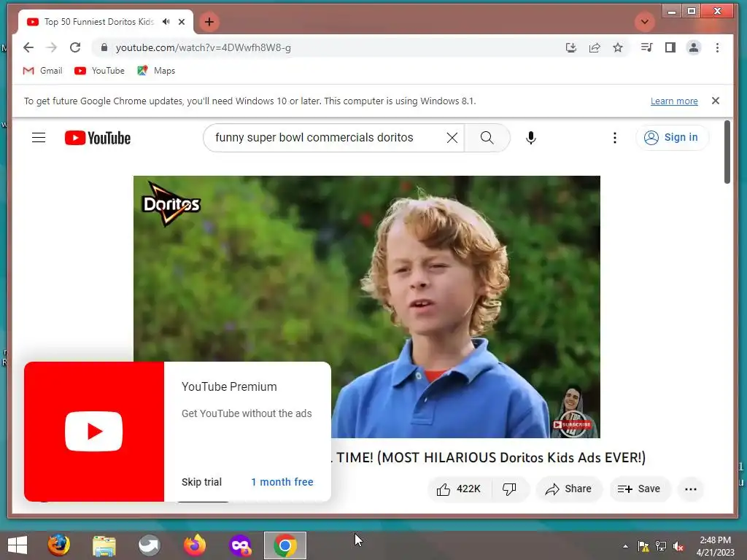Image resolution: width=747 pixels, height=560 pixels.
Task: Reload the YouTube page
Action: pyautogui.click(x=75, y=47)
